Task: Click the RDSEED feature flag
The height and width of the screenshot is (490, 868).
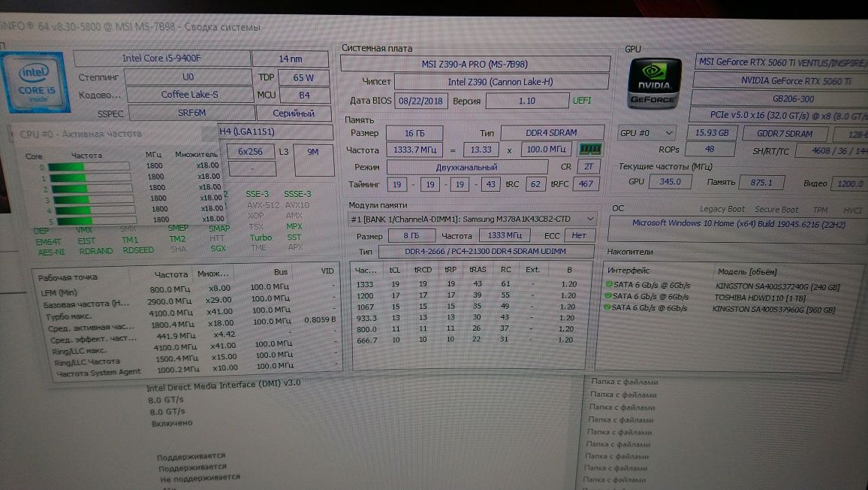Action: point(138,250)
